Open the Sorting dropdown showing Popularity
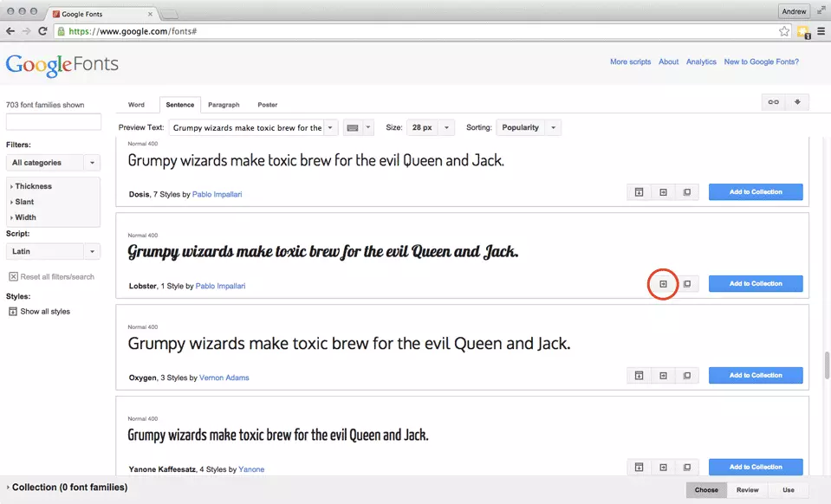The image size is (831, 504). pyautogui.click(x=527, y=126)
